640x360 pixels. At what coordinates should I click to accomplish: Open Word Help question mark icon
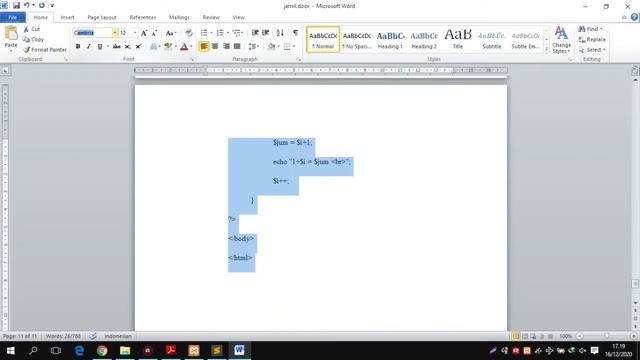(634, 17)
